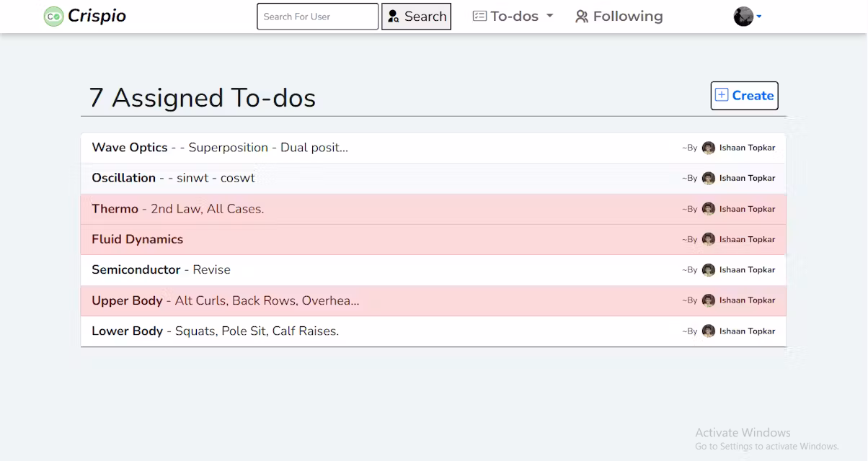Click author avatar on Thermo row
868x461 pixels.
[709, 209]
